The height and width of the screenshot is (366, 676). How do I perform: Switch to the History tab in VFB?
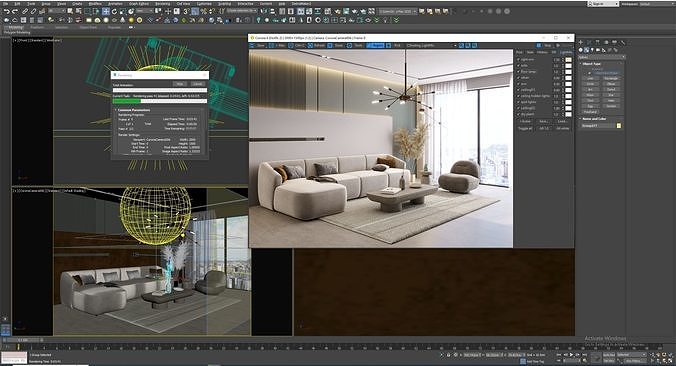point(542,52)
